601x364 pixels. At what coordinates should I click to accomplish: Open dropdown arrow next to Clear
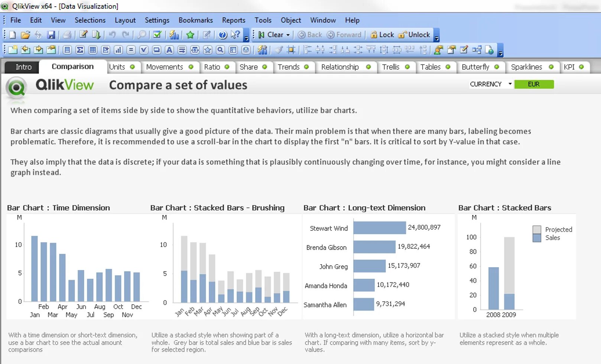pos(288,35)
